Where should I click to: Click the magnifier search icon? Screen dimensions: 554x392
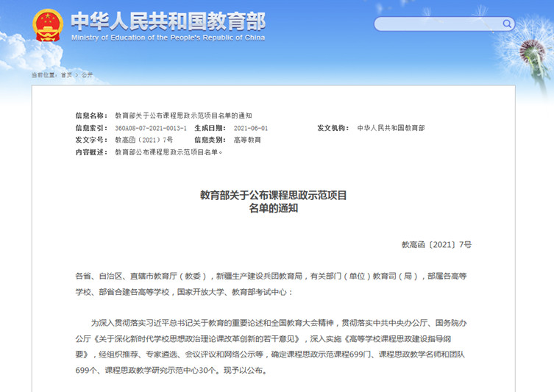508,24
